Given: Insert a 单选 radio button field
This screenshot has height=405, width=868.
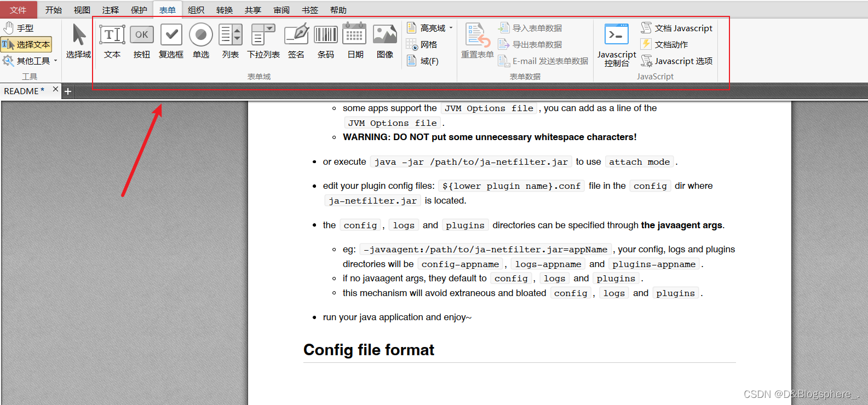Looking at the screenshot, I should click(201, 41).
